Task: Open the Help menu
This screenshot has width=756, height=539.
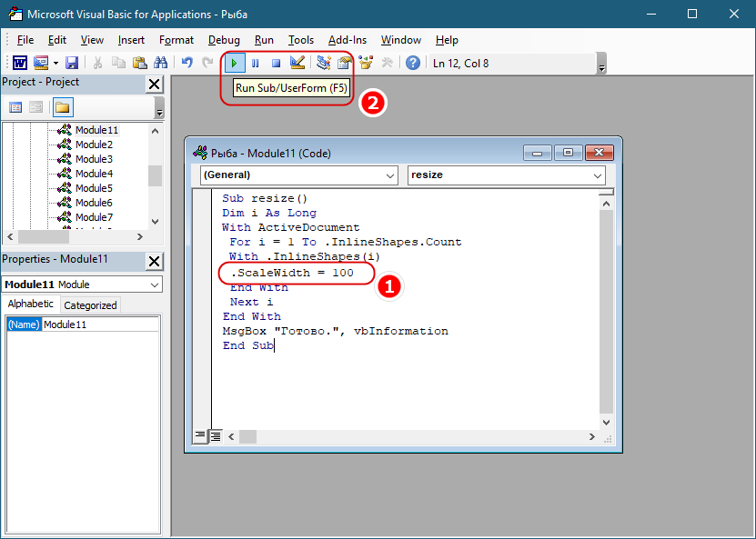Action: tap(447, 40)
